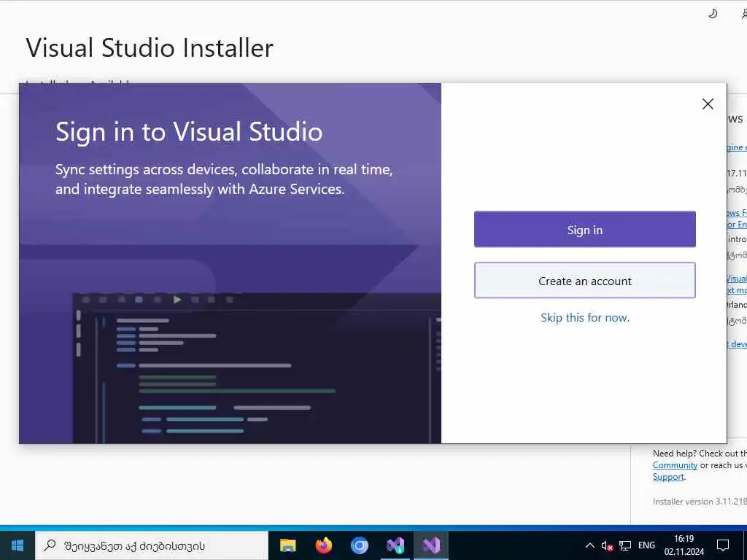Open the Support link in the help section
Image resolution: width=747 pixels, height=560 pixels.
coord(668,477)
